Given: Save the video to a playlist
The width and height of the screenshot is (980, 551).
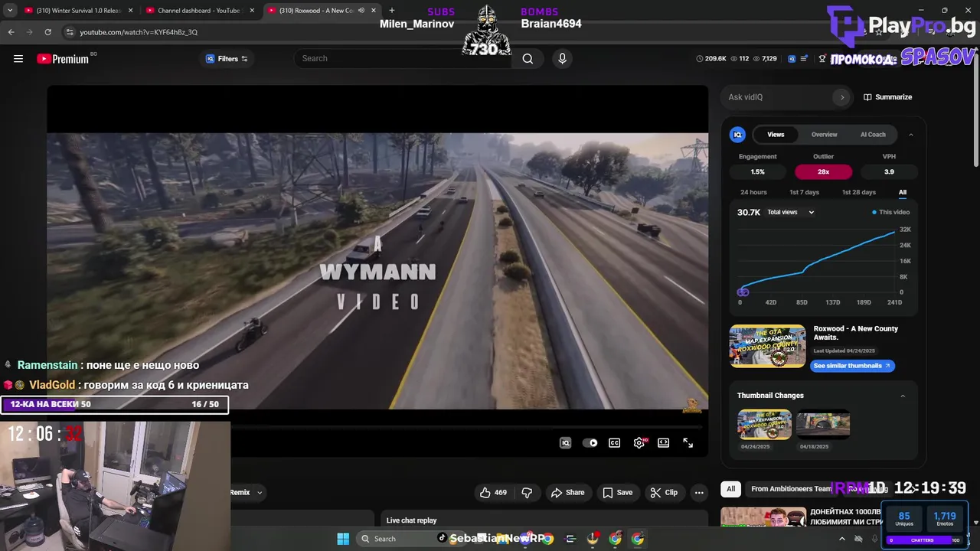Looking at the screenshot, I should coord(617,493).
